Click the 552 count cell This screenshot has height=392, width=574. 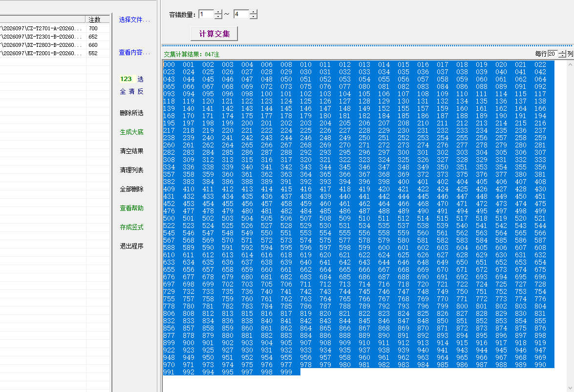click(x=93, y=53)
